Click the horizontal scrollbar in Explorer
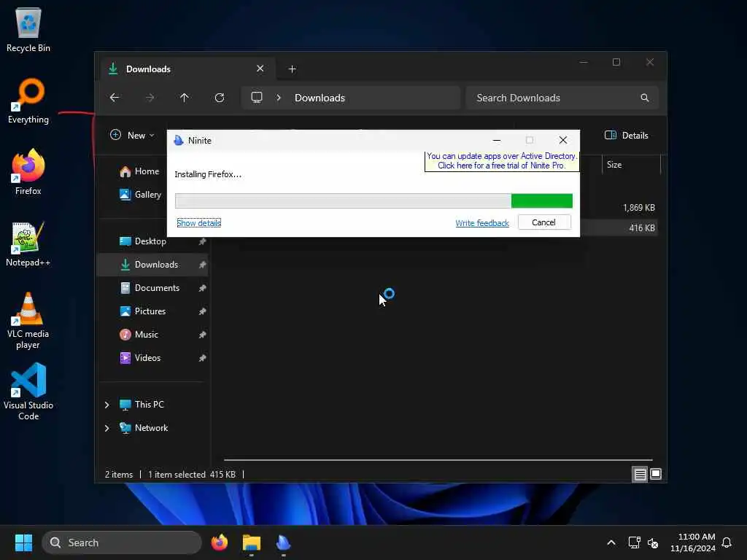747x560 pixels. (x=438, y=460)
